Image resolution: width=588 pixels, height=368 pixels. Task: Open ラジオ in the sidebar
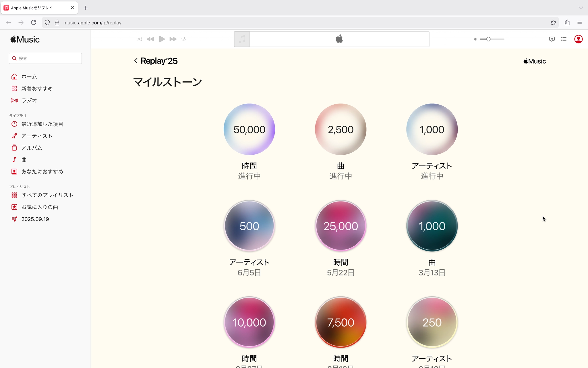(29, 100)
